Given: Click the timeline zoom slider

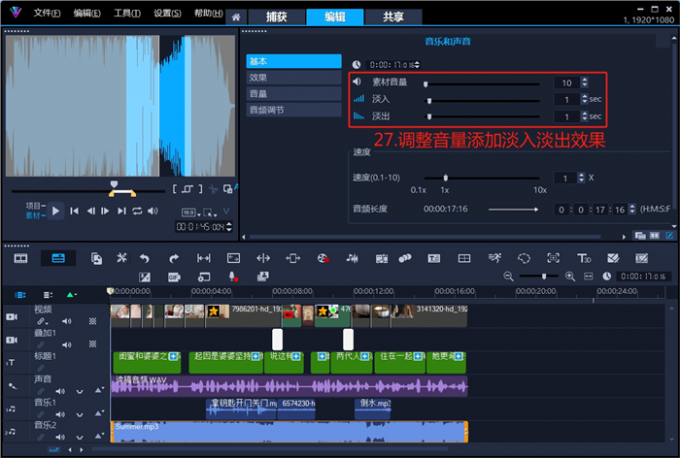Looking at the screenshot, I should [x=539, y=276].
